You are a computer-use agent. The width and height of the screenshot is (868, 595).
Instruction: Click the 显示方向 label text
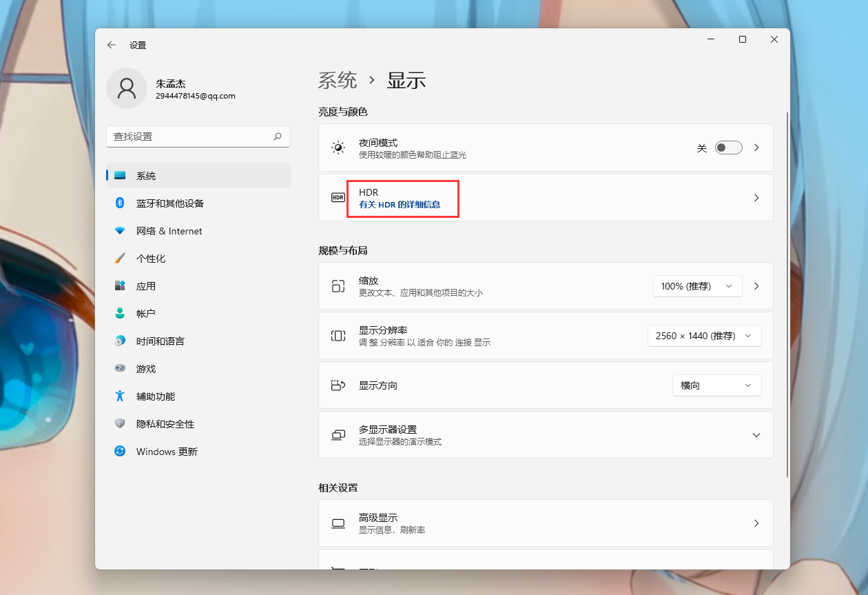pyautogui.click(x=378, y=385)
